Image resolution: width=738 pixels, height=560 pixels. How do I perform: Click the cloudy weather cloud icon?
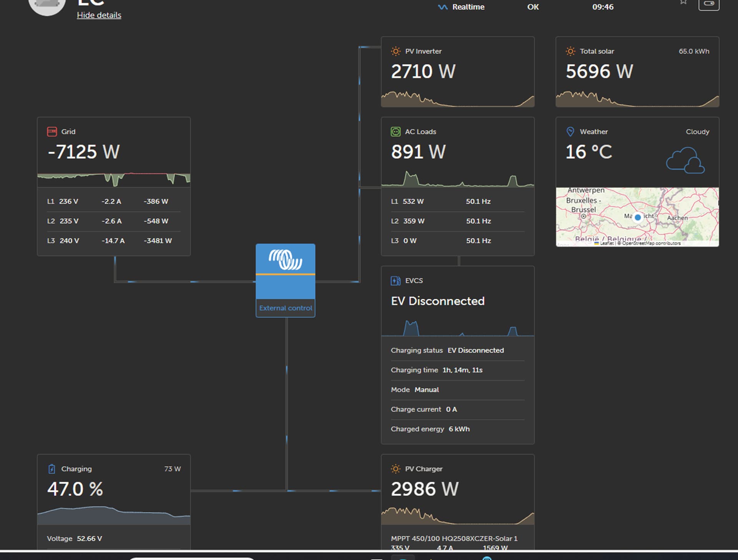pyautogui.click(x=685, y=161)
